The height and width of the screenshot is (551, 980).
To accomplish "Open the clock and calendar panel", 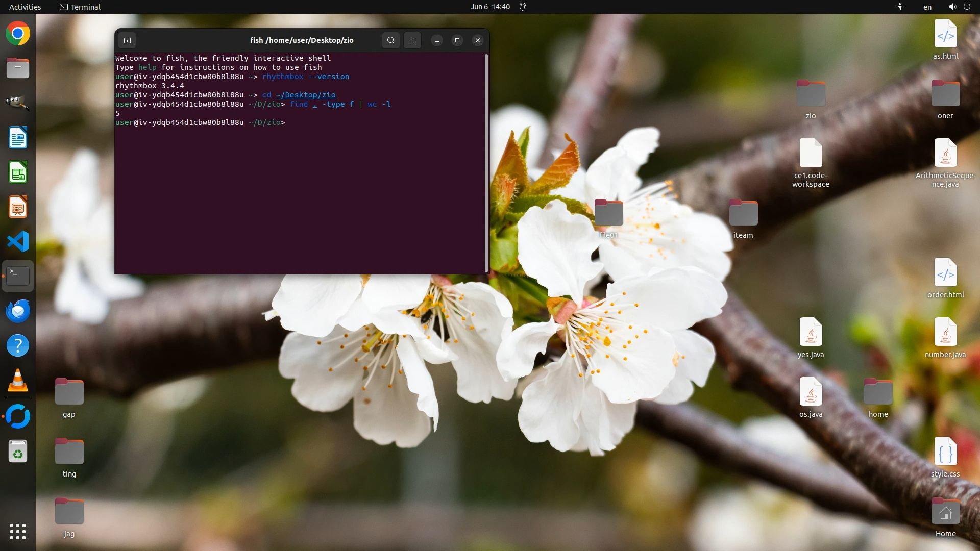I will coord(490,7).
